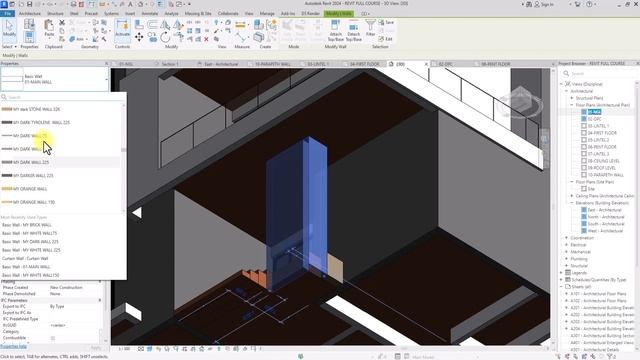Click the type list search field
Image resolution: width=640 pixels, height=360 pixels.
click(x=63, y=97)
